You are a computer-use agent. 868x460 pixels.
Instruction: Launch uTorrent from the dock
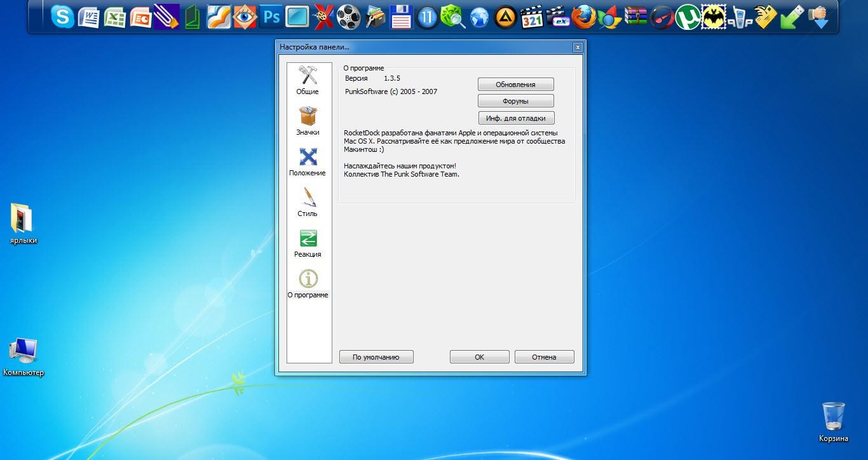pos(688,17)
